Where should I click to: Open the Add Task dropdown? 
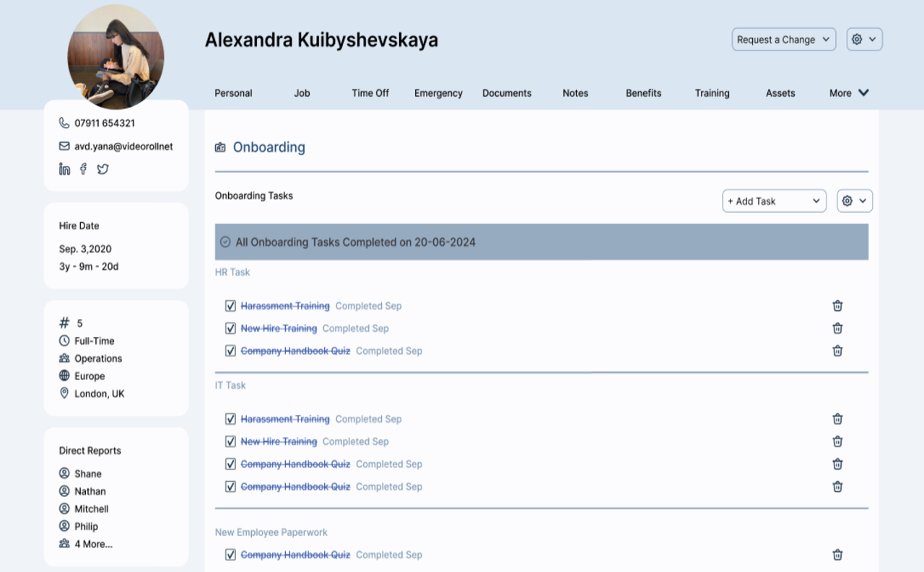(x=774, y=201)
